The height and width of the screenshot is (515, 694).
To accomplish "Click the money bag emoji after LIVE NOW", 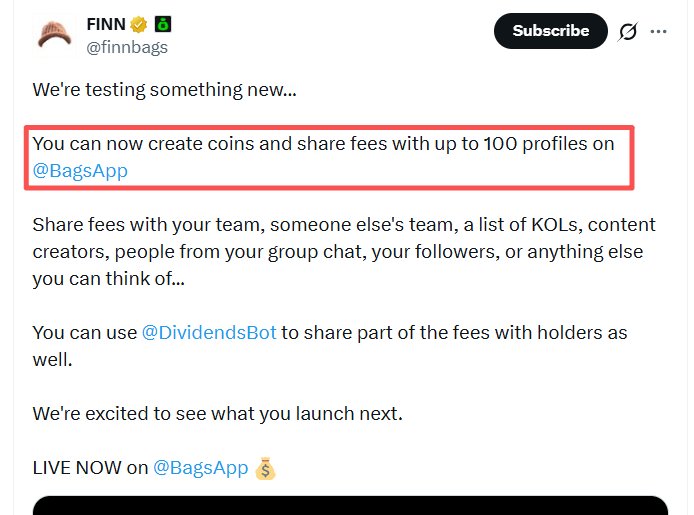I will pyautogui.click(x=265, y=467).
